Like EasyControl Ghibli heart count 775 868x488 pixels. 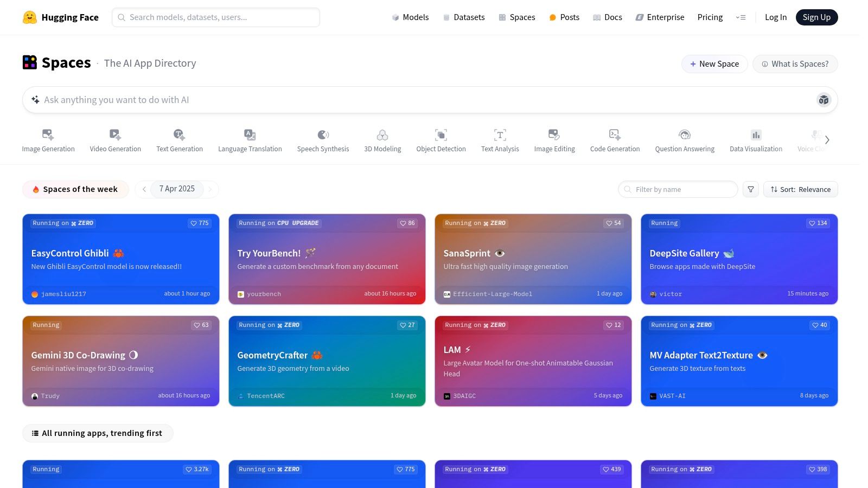[x=199, y=223]
